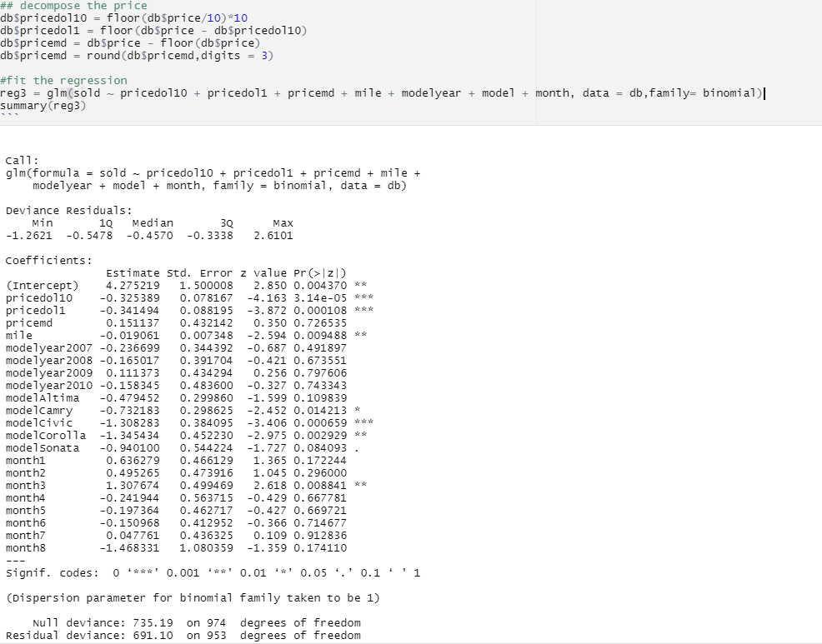The image size is (822, 644).
Task: Click the month1 row label
Action: tap(25, 461)
